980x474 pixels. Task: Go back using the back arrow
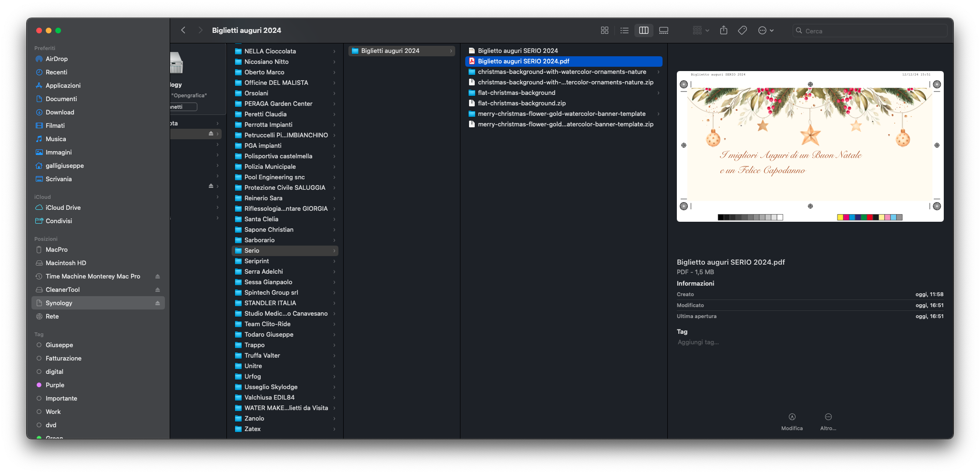tap(184, 31)
